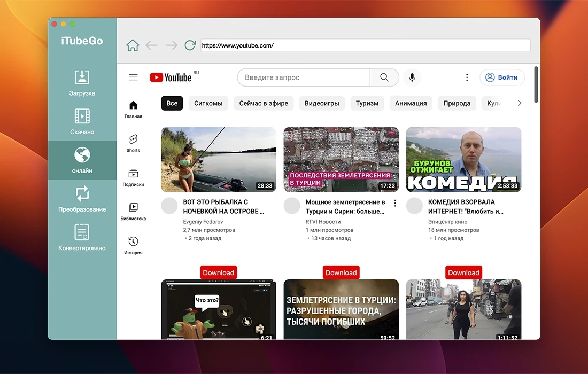
Task: Open options menu for RTVI earthquake video
Action: [x=395, y=203]
